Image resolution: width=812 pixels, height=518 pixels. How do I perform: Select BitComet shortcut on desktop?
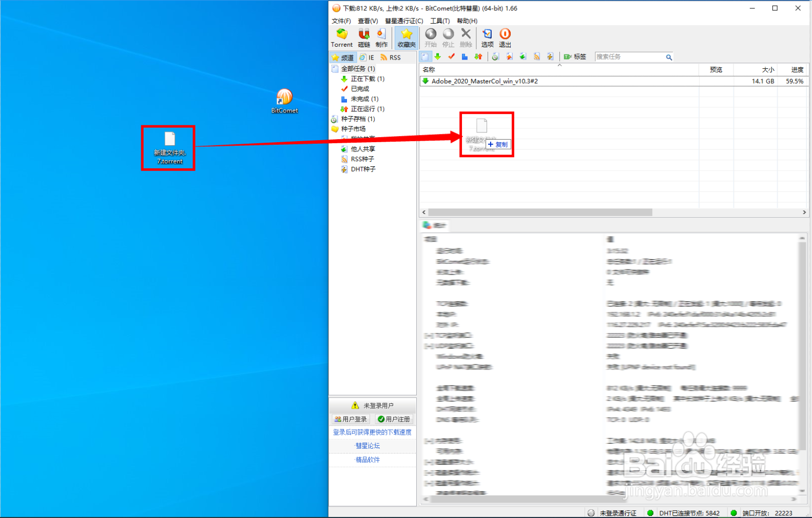284,101
